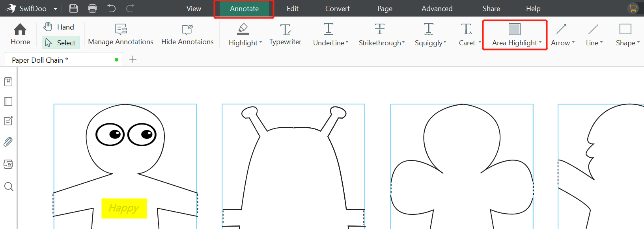
Task: Click Hide Annotaions button
Action: click(x=187, y=34)
